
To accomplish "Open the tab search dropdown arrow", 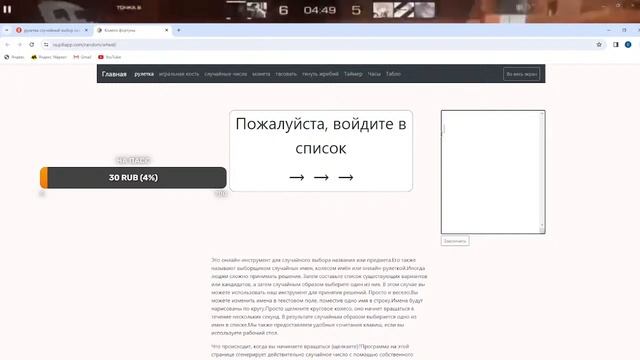I will tap(7, 30).
